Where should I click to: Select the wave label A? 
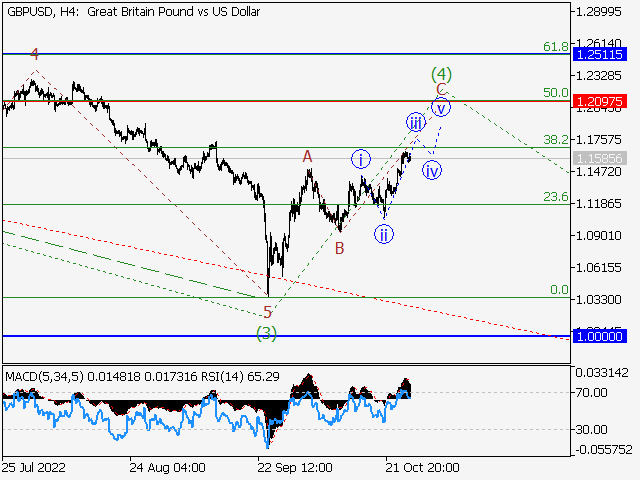point(307,156)
